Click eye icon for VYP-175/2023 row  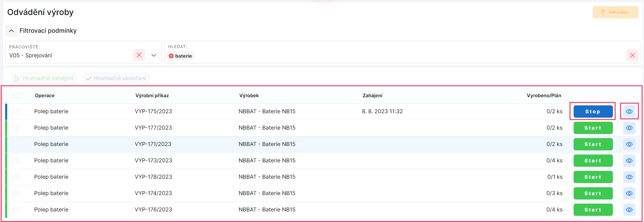pyautogui.click(x=629, y=112)
